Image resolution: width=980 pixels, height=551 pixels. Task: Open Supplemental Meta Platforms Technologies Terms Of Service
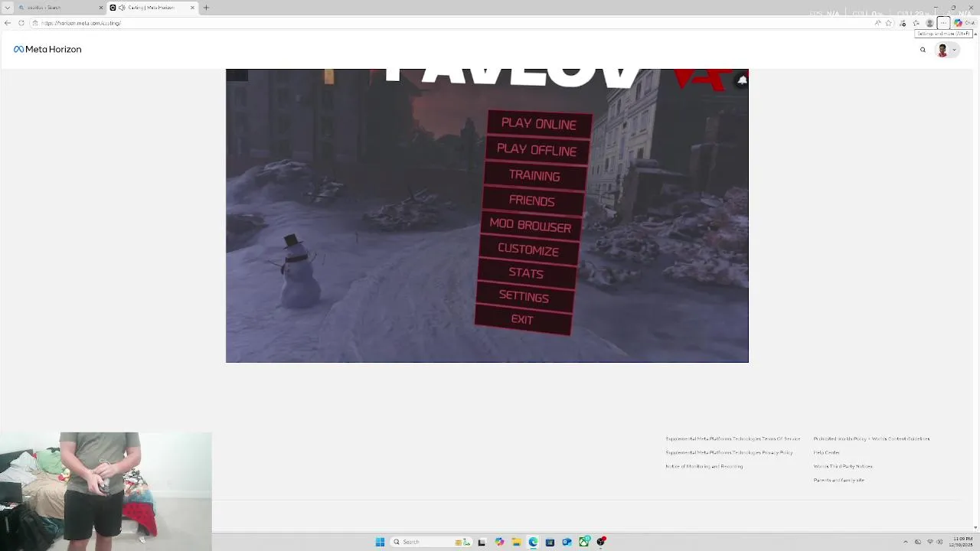tap(733, 439)
